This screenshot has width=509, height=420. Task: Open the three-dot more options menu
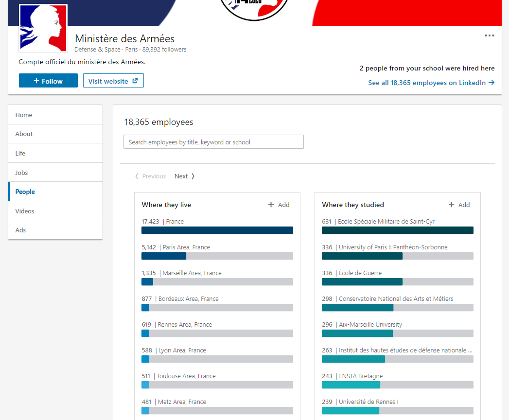point(489,35)
